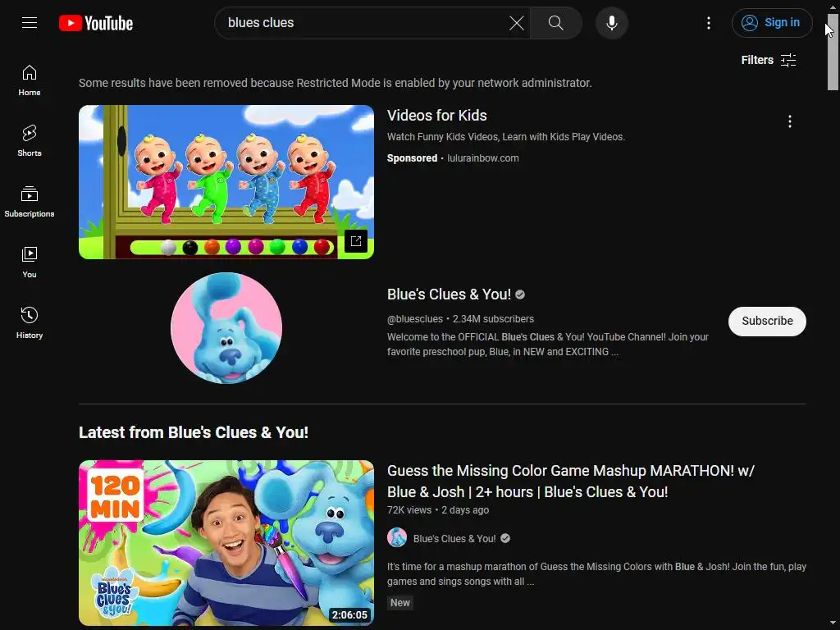Open the Guess the Missing Color Game video title
Image resolution: width=840 pixels, height=630 pixels.
pos(571,482)
